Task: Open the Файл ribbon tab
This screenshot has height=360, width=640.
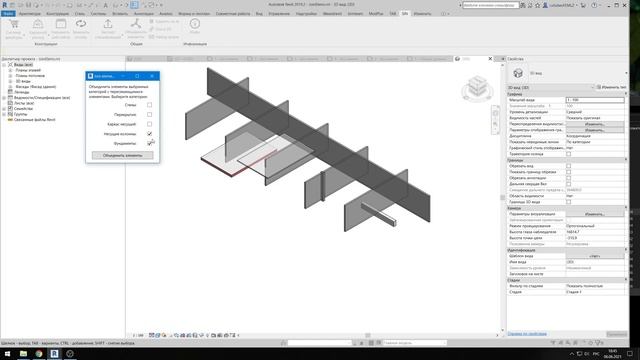Action: click(x=8, y=13)
